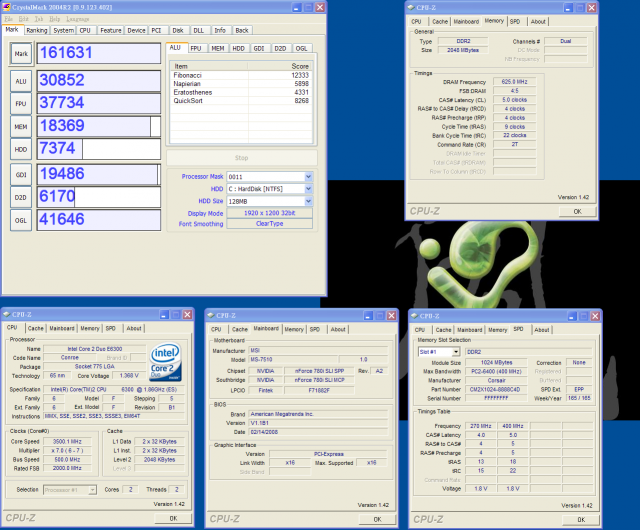Click the title bar icon of the CPU-Z SPD window
The width and height of the screenshot is (640, 530).
[414, 316]
